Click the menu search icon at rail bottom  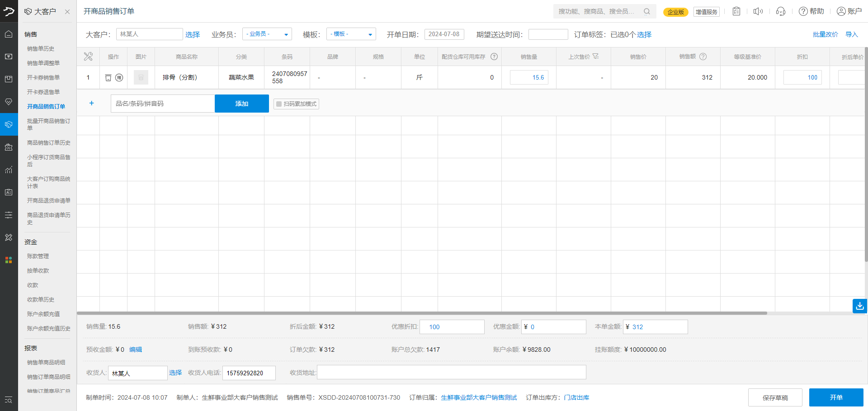[9, 400]
